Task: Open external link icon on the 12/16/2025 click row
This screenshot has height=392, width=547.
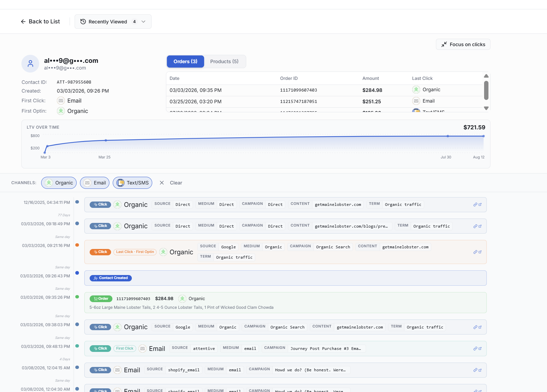Action: point(480,205)
